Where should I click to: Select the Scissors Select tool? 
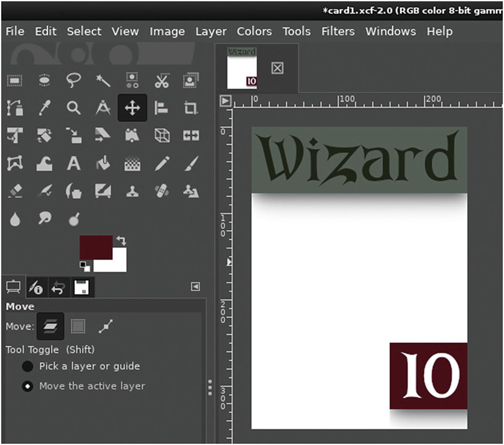tap(161, 80)
